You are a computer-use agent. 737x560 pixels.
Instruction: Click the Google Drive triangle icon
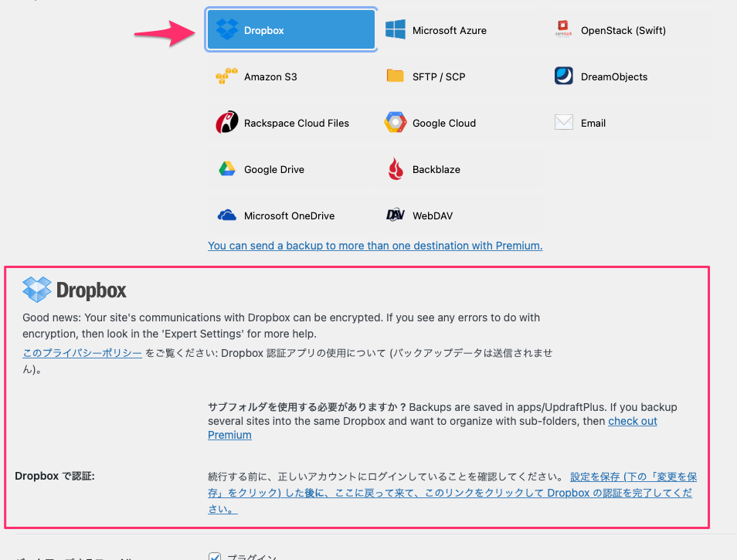tap(227, 168)
